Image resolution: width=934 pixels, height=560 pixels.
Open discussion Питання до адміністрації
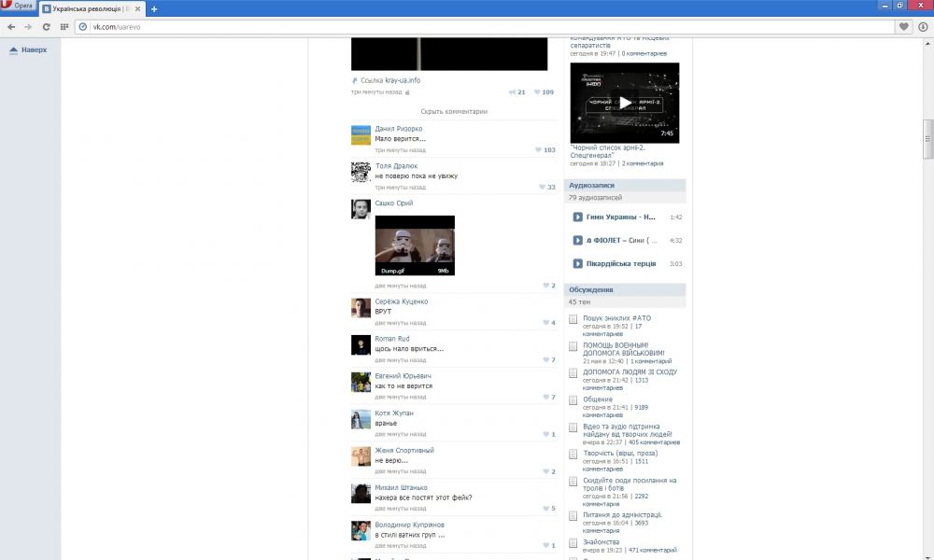point(622,515)
